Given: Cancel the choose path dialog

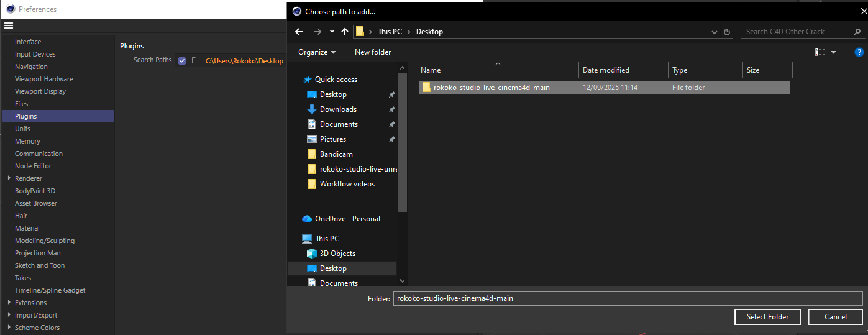Looking at the screenshot, I should click(x=836, y=317).
